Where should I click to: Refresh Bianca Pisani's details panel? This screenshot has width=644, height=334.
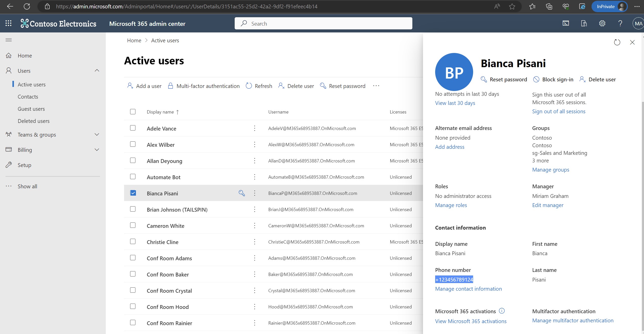[617, 42]
